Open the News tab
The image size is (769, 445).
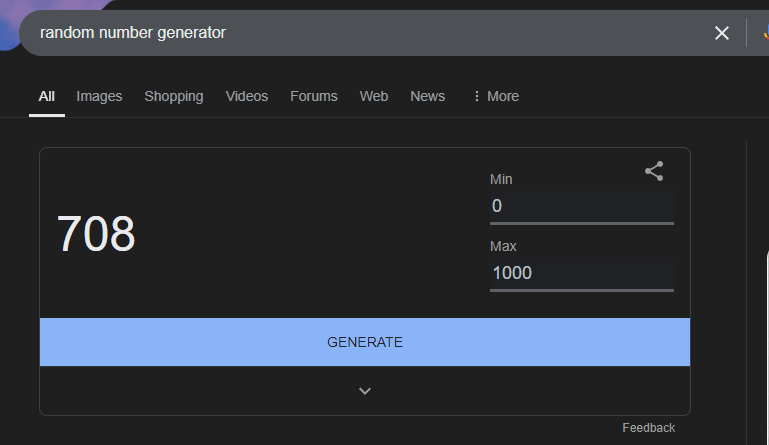[428, 96]
